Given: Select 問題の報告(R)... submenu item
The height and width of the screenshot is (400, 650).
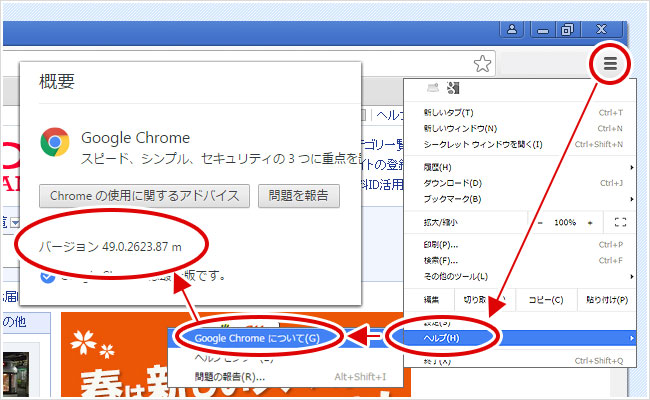Looking at the screenshot, I should (286, 377).
